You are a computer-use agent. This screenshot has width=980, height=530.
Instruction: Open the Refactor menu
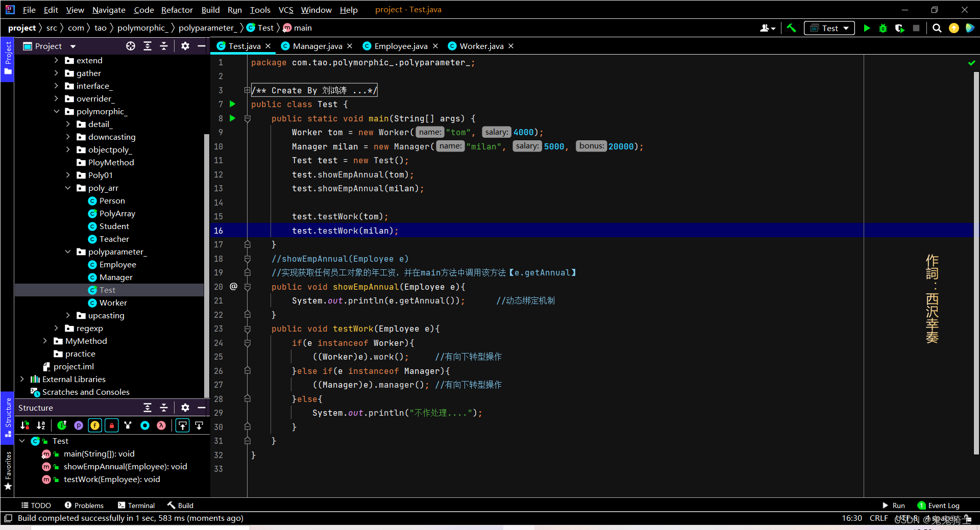[177, 10]
